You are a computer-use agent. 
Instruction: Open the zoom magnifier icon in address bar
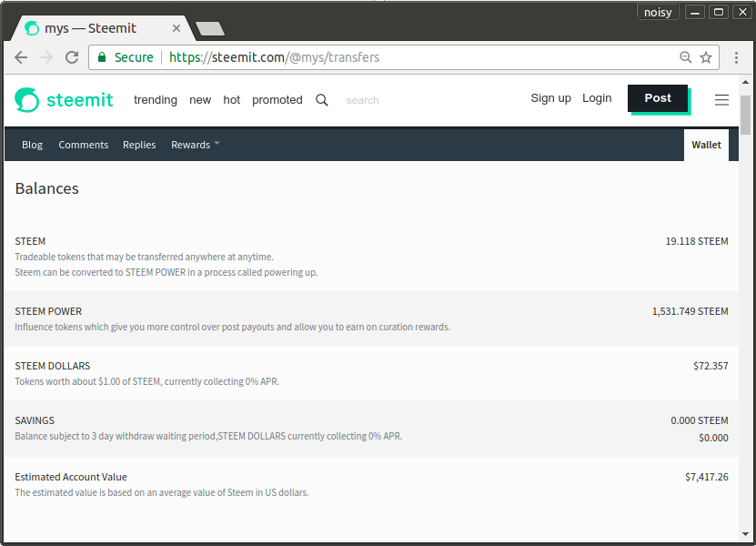pos(685,57)
